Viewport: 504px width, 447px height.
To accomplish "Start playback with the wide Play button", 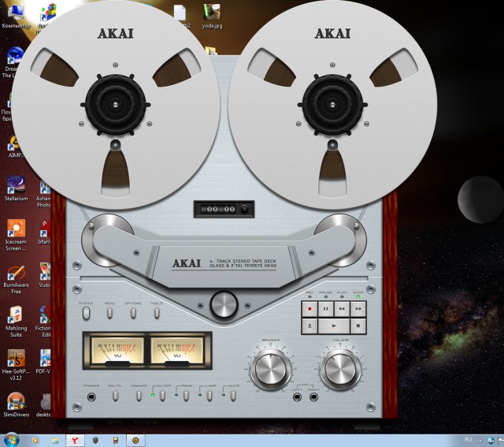I will 334,326.
